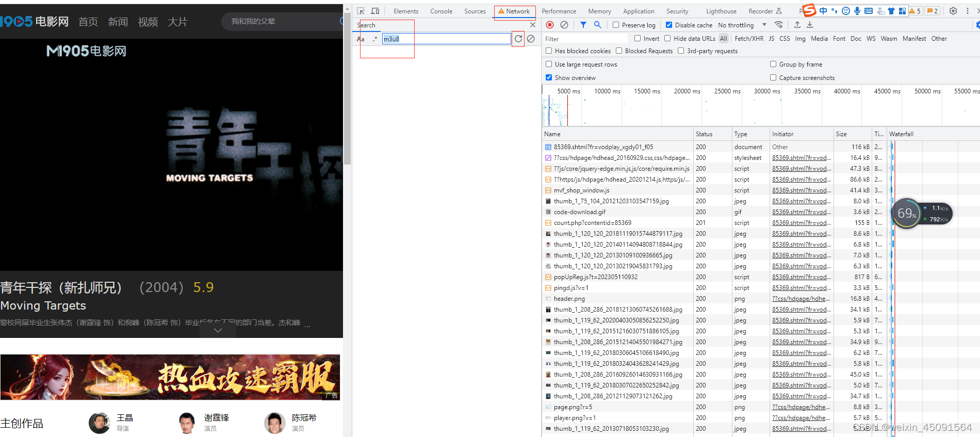Select the All request type filter

click(x=724, y=39)
